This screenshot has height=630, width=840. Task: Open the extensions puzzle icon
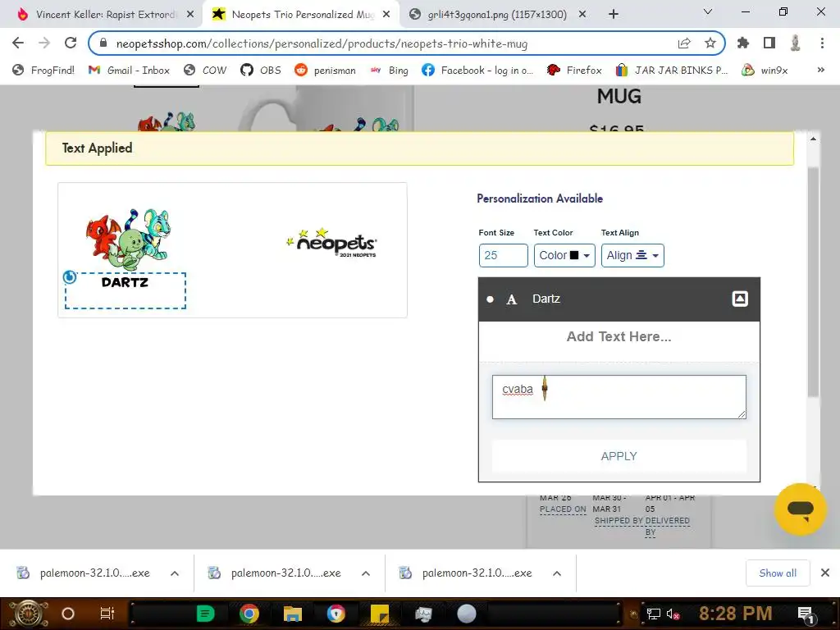743,43
